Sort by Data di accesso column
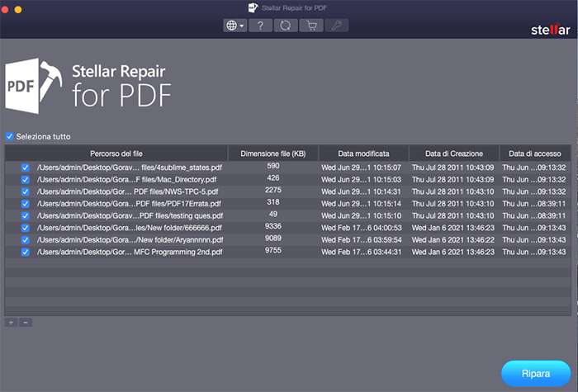Image resolution: width=578 pixels, height=392 pixels. pyautogui.click(x=535, y=153)
